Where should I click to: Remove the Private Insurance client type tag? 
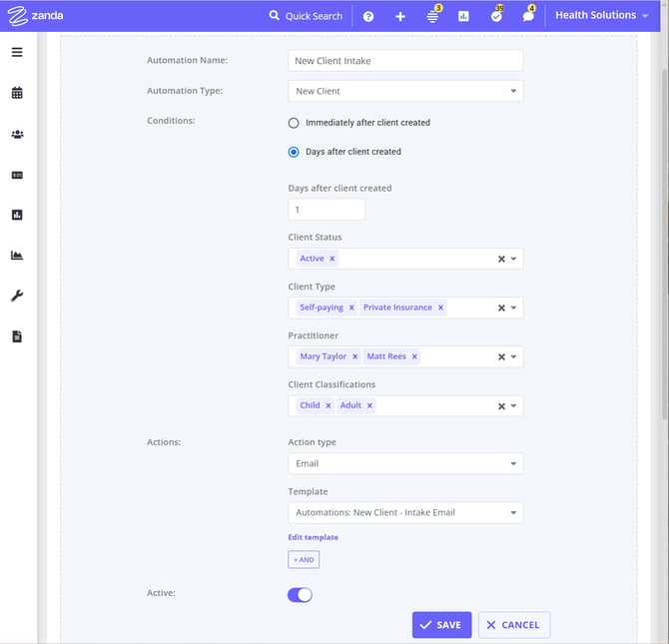[440, 308]
